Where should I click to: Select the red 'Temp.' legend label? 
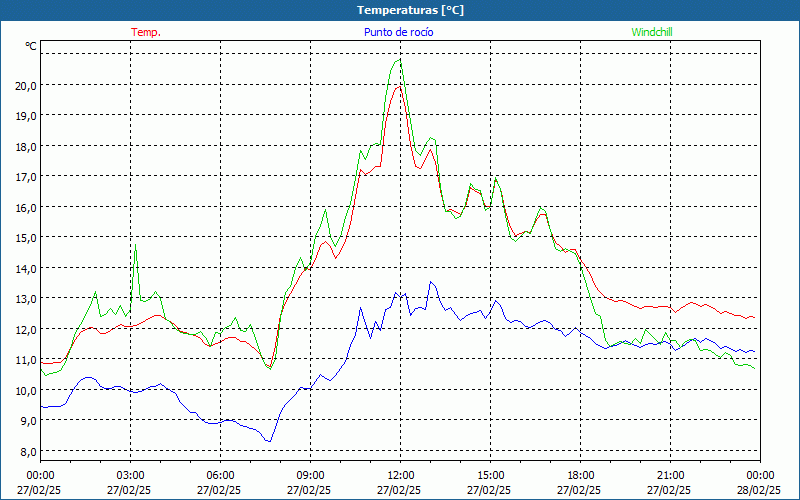146,32
